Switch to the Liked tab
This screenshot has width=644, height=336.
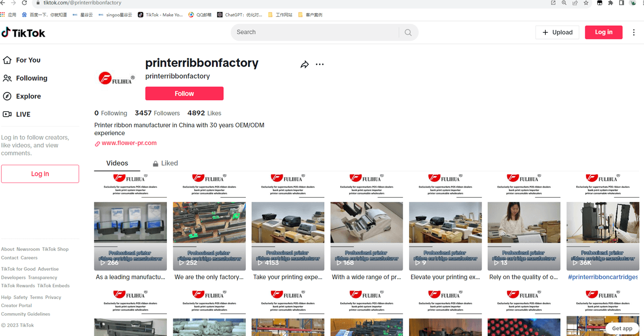[165, 163]
